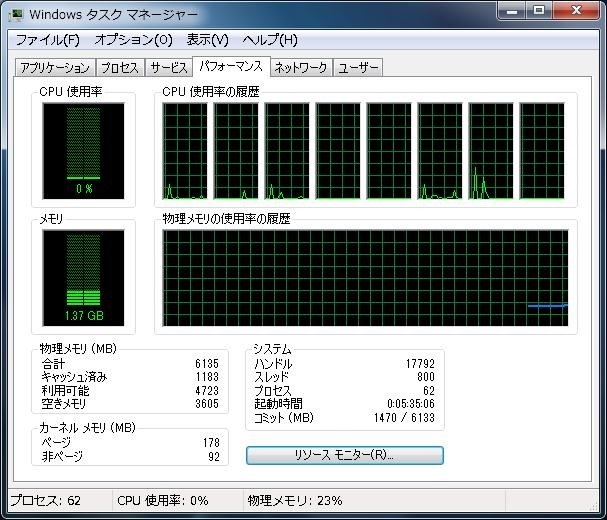Click the sixth CPU core history graph
This screenshot has width=607, height=520.
coord(440,151)
